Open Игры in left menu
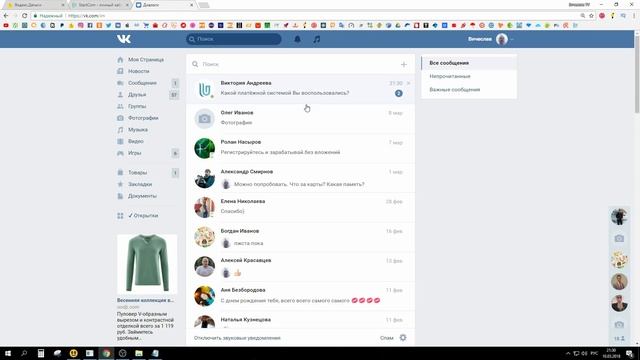This screenshot has width=640, height=360. pyautogui.click(x=134, y=153)
